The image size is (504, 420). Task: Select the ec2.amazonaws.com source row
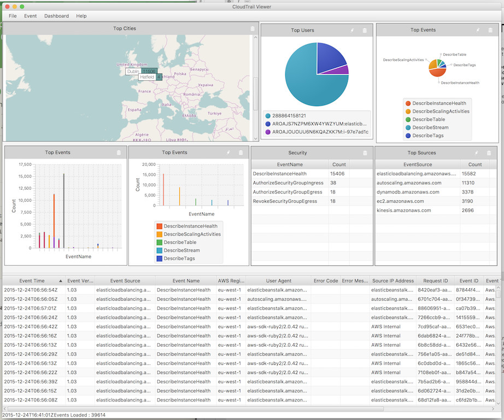[436, 201]
